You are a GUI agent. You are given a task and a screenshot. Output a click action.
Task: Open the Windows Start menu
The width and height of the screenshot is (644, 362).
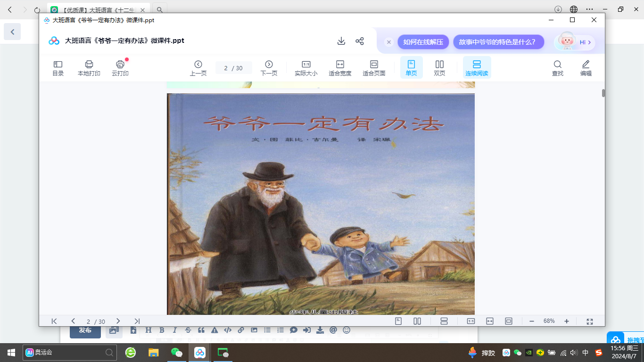11,352
